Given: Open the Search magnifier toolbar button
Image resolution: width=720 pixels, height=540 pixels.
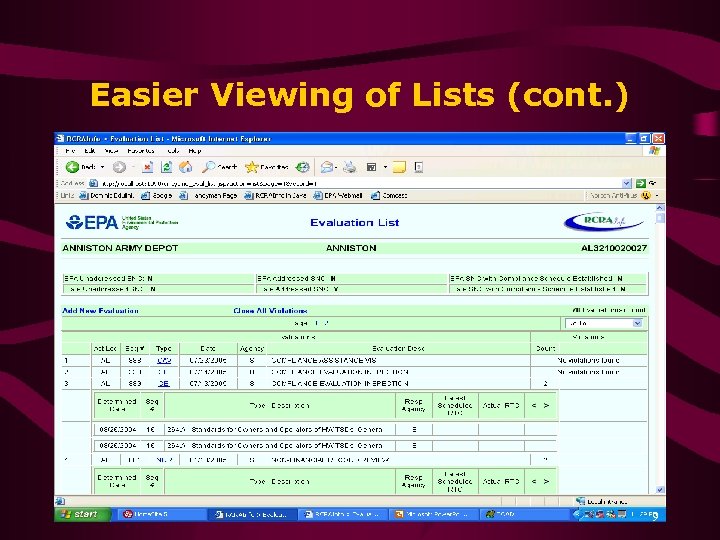Looking at the screenshot, I should 219,167.
